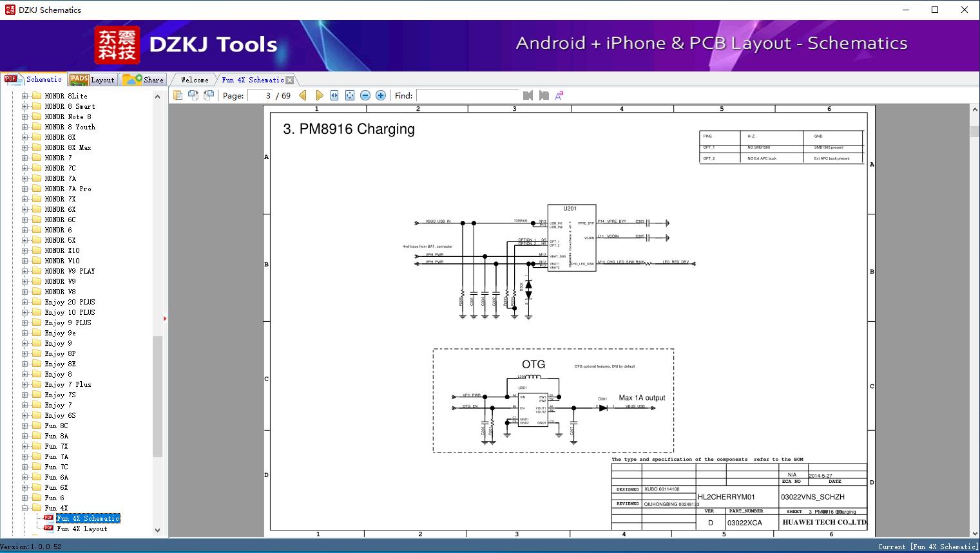The width and height of the screenshot is (980, 553).
Task: Click the Fun 7C folder icon
Action: point(37,467)
